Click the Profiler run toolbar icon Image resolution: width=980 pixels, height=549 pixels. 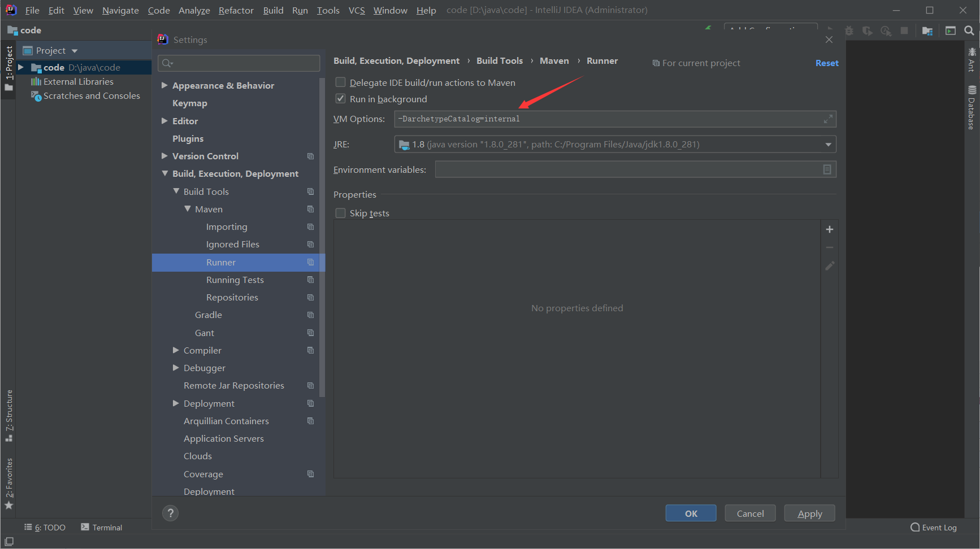(886, 30)
